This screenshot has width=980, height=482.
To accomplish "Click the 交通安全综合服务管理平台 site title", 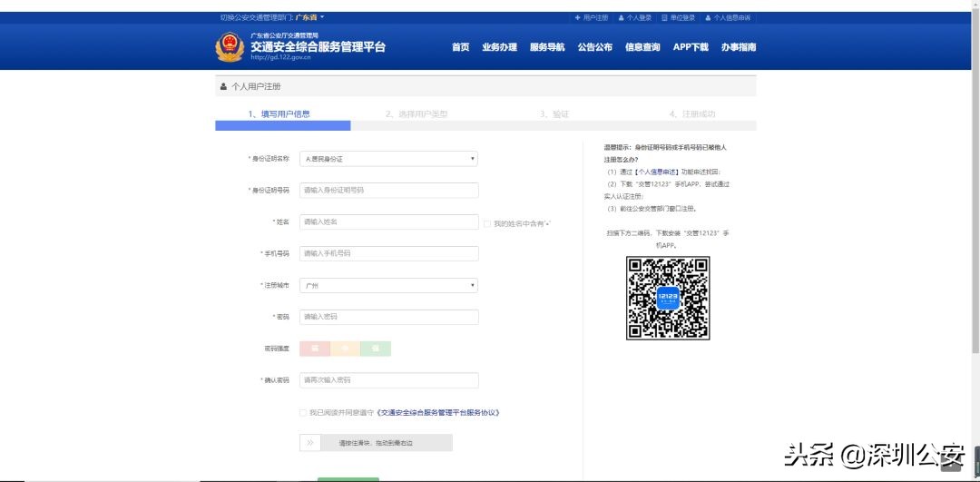I will (318, 46).
